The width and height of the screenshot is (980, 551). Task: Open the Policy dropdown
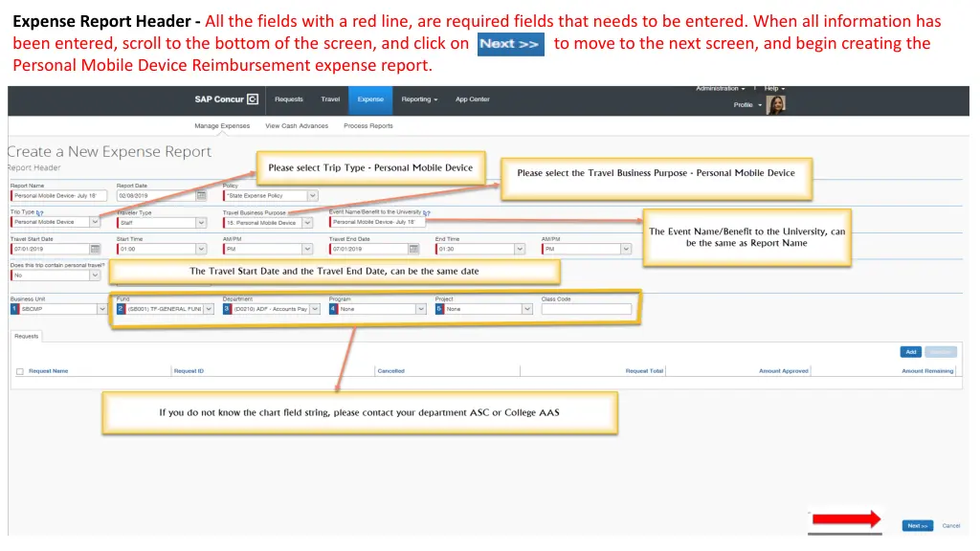click(x=312, y=195)
